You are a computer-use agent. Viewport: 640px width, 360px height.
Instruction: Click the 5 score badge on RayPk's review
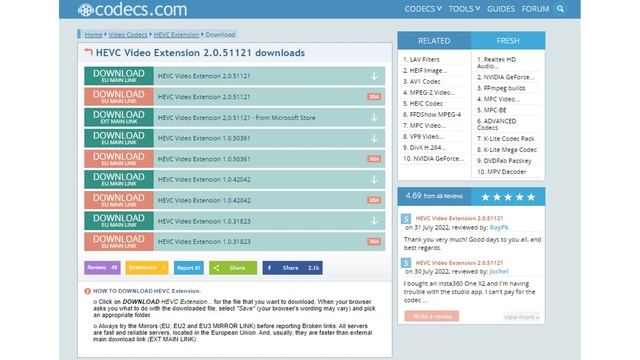pos(406,219)
